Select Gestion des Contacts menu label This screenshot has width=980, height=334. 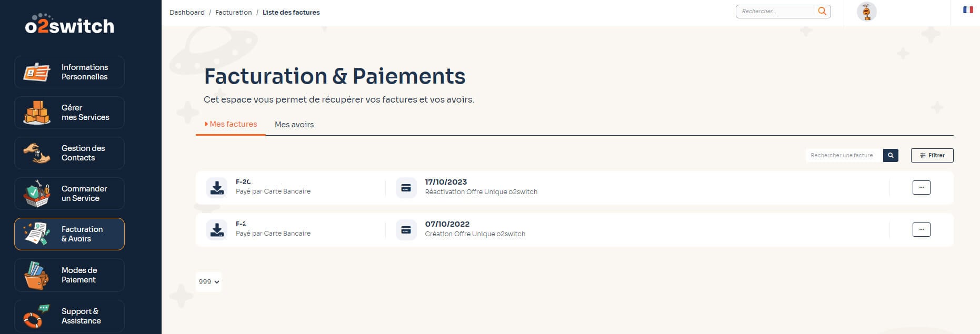[83, 153]
